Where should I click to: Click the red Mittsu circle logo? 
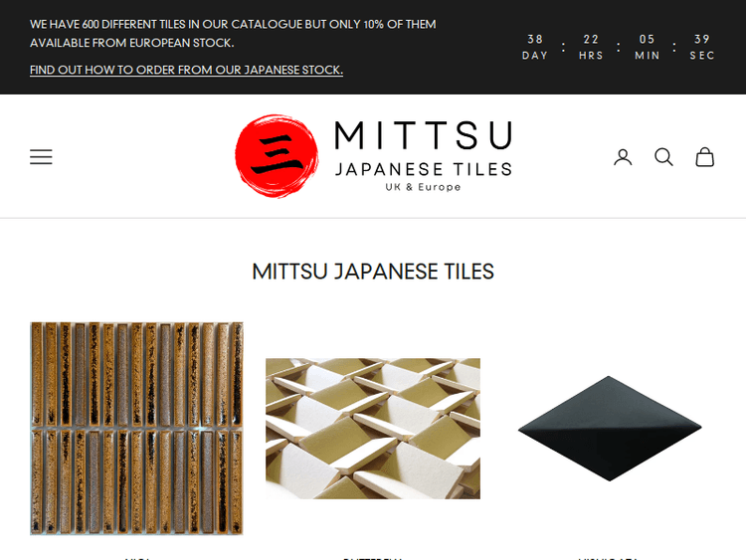(x=277, y=156)
